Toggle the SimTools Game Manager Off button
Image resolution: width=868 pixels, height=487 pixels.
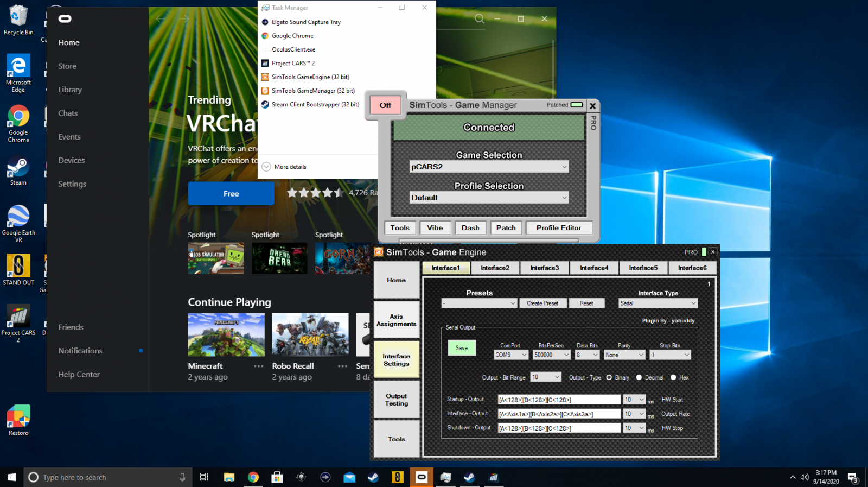tap(385, 105)
